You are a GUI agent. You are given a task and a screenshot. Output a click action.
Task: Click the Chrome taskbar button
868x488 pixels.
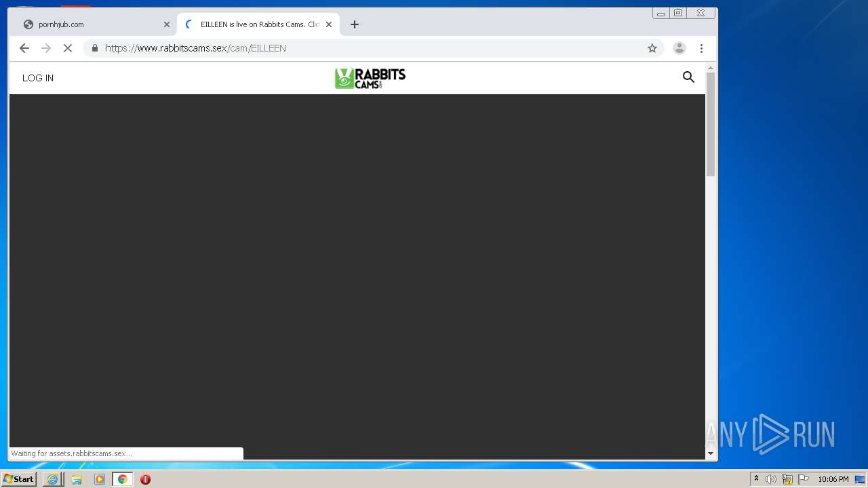coord(122,479)
